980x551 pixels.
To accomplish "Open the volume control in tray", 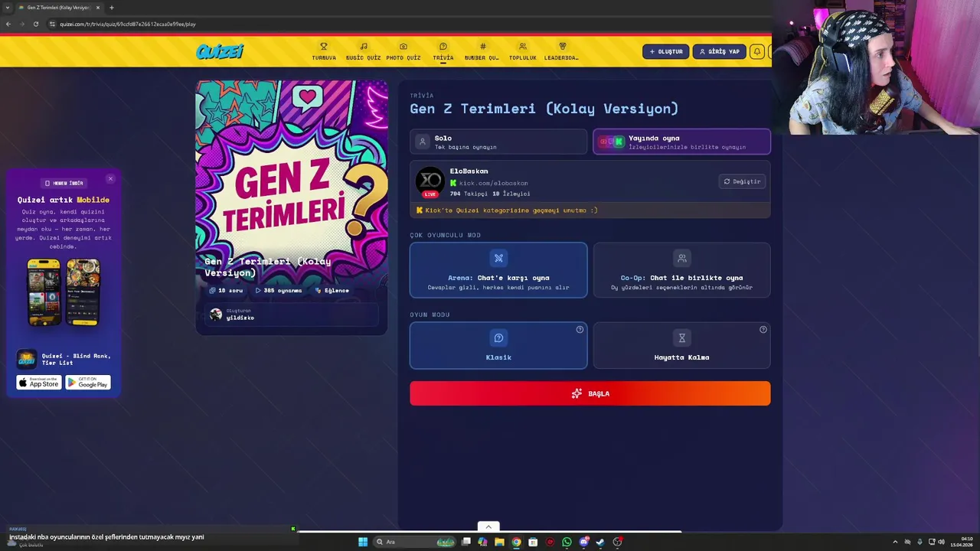I will tap(941, 542).
